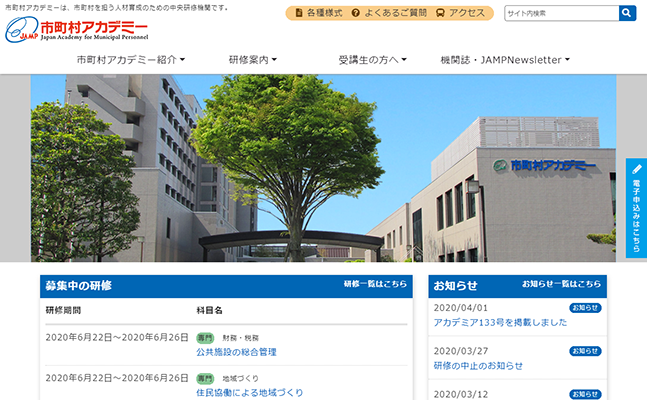Click お知らせ badge for 2020/03/27

(585, 351)
